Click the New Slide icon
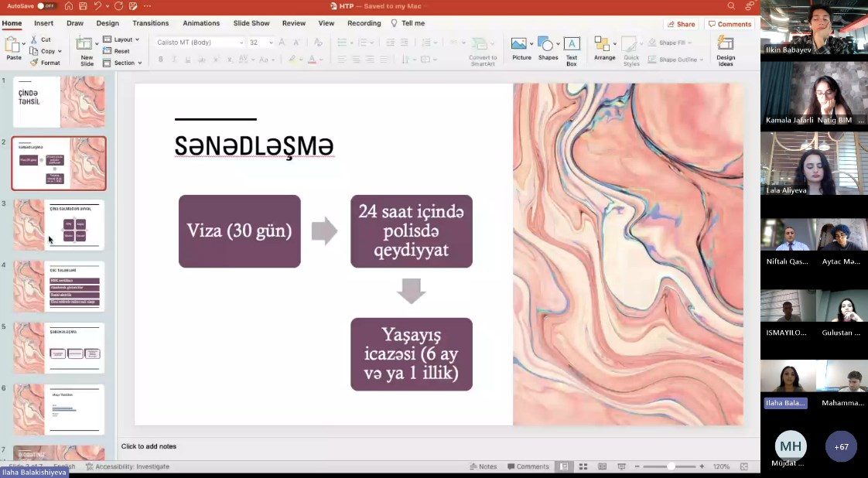Viewport: 868px width, 478px height. point(87,48)
